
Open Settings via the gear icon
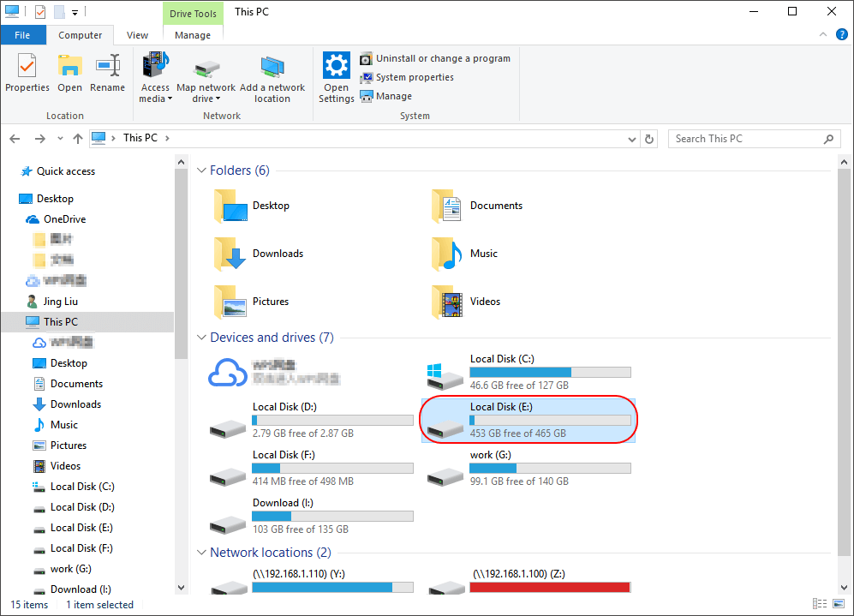click(x=337, y=67)
